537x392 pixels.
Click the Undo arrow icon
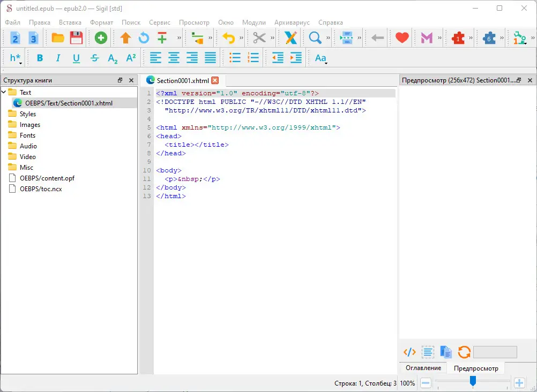[x=229, y=38]
